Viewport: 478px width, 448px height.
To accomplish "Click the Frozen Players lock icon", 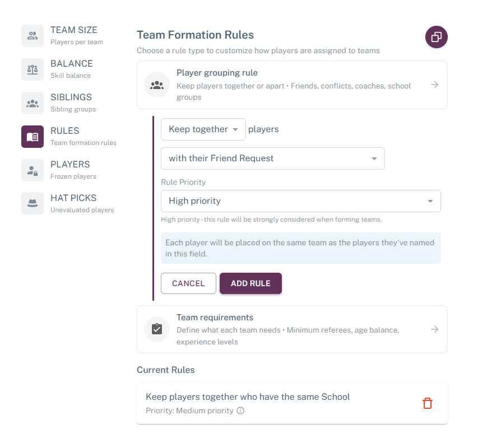I will (33, 170).
